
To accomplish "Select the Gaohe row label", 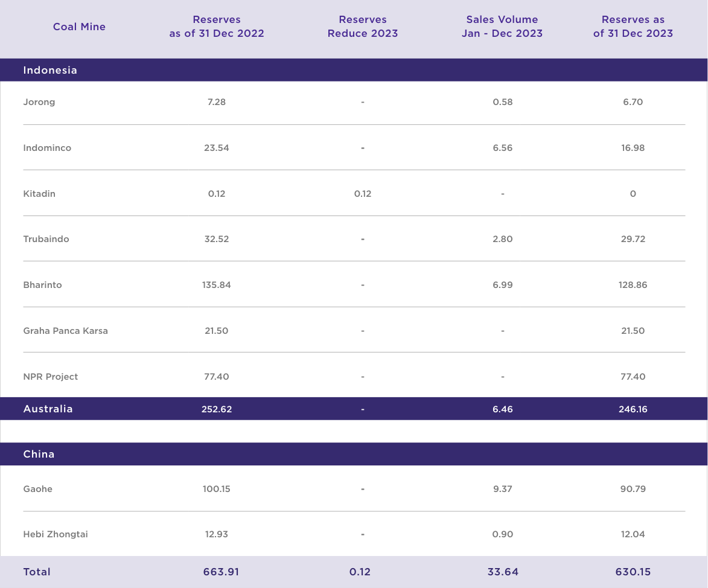I will click(x=38, y=488).
